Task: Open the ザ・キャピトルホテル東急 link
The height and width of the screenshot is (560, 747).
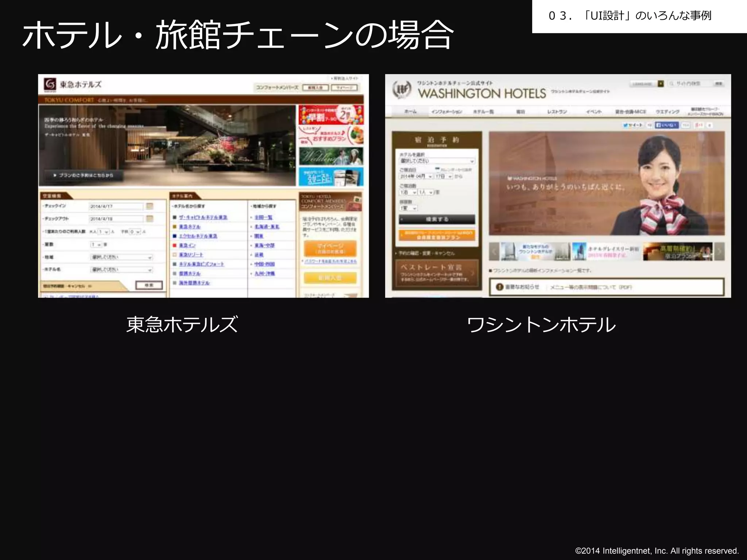Action: pyautogui.click(x=203, y=217)
